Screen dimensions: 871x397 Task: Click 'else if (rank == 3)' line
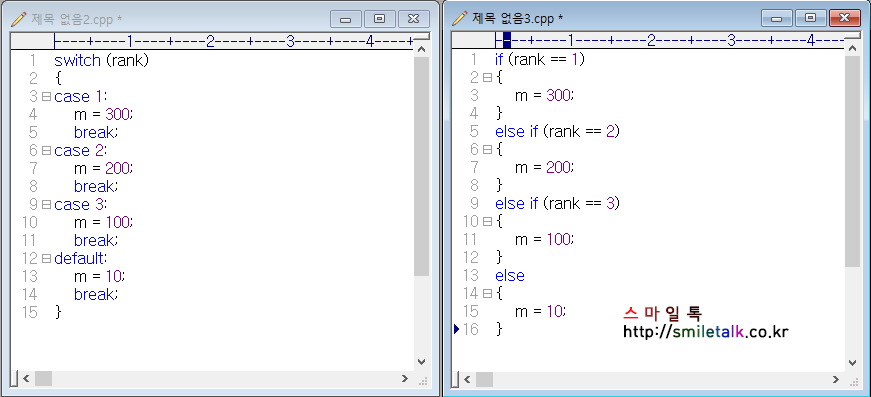pos(557,204)
